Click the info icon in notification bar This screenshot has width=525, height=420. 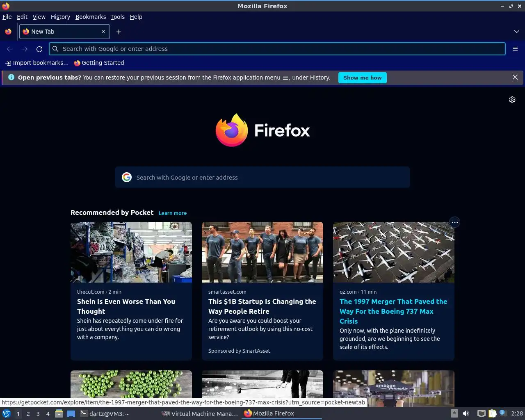pyautogui.click(x=11, y=77)
